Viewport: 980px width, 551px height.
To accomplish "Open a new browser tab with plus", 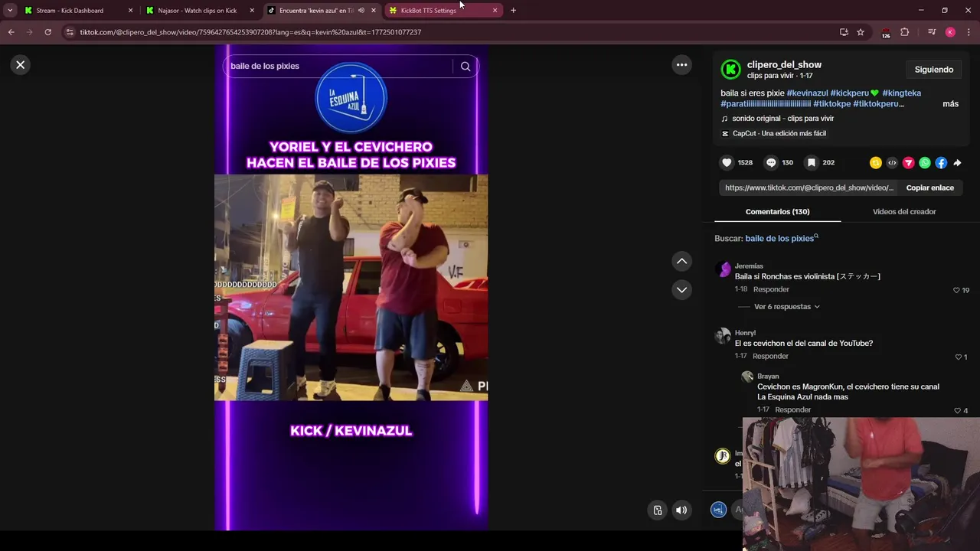I will (513, 11).
